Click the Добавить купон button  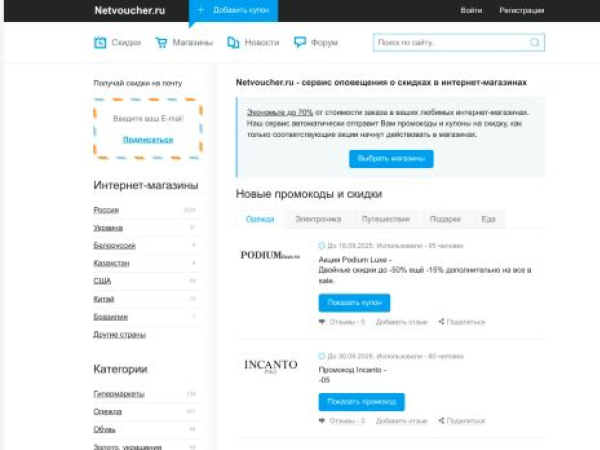point(233,10)
